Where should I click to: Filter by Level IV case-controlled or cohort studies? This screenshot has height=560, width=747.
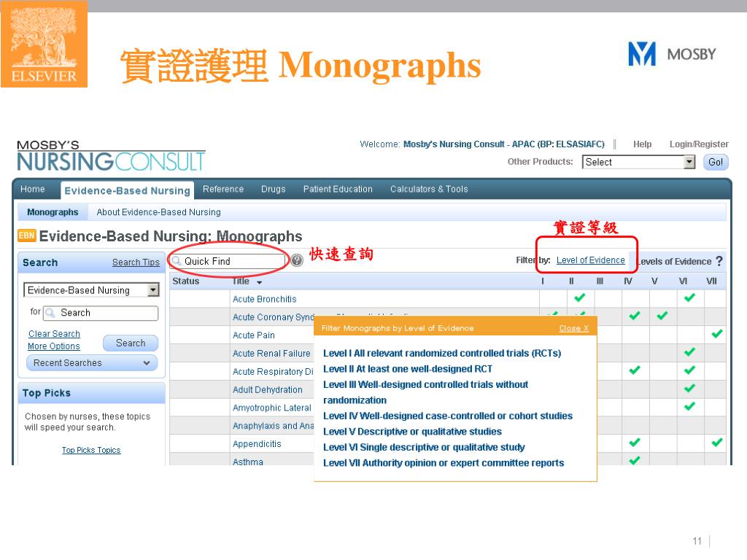[x=448, y=416]
